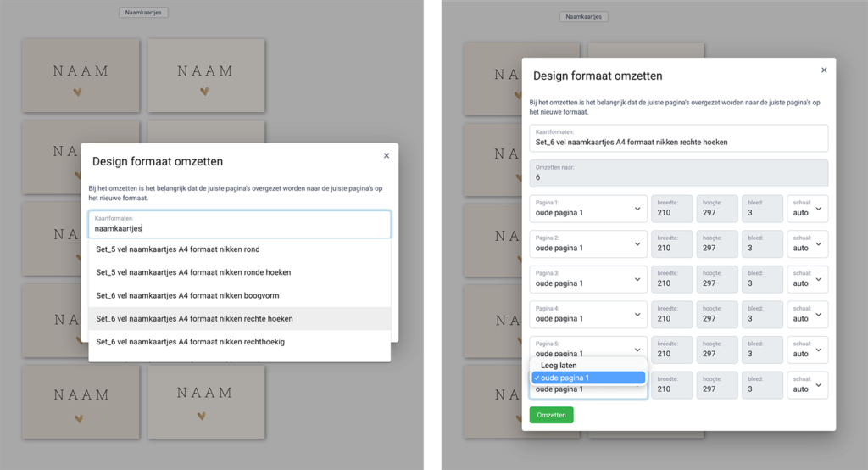The width and height of the screenshot is (868, 470).
Task: Click bleed field in the last page row
Action: (x=762, y=385)
